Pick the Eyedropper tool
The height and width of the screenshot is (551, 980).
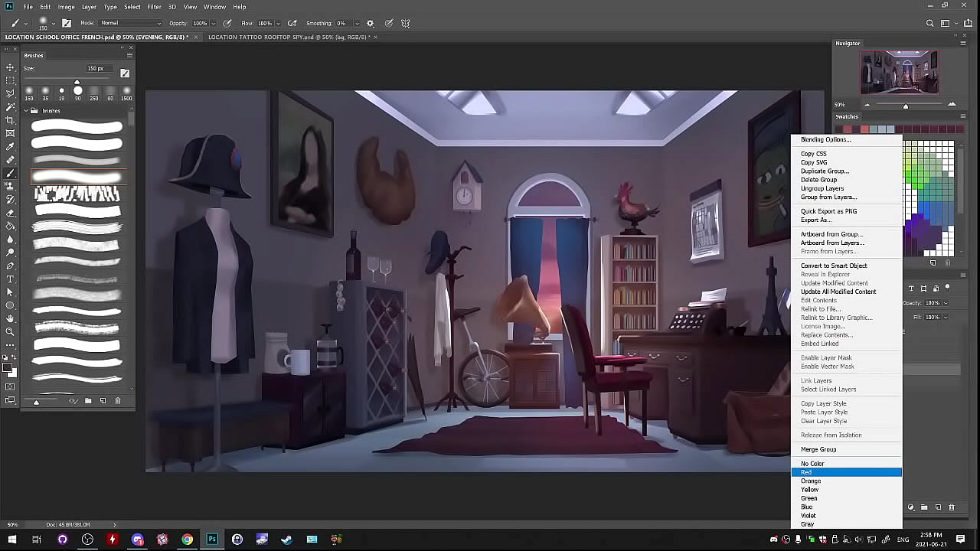pyautogui.click(x=10, y=146)
